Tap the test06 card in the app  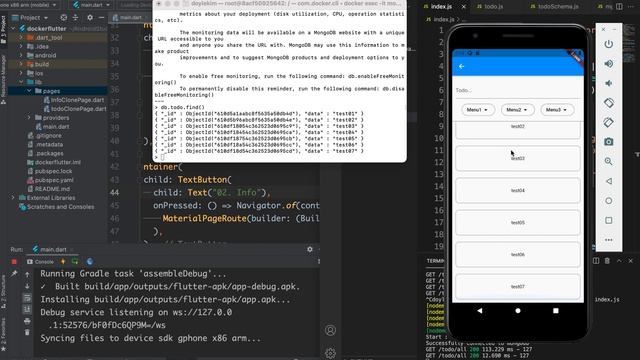518,254
